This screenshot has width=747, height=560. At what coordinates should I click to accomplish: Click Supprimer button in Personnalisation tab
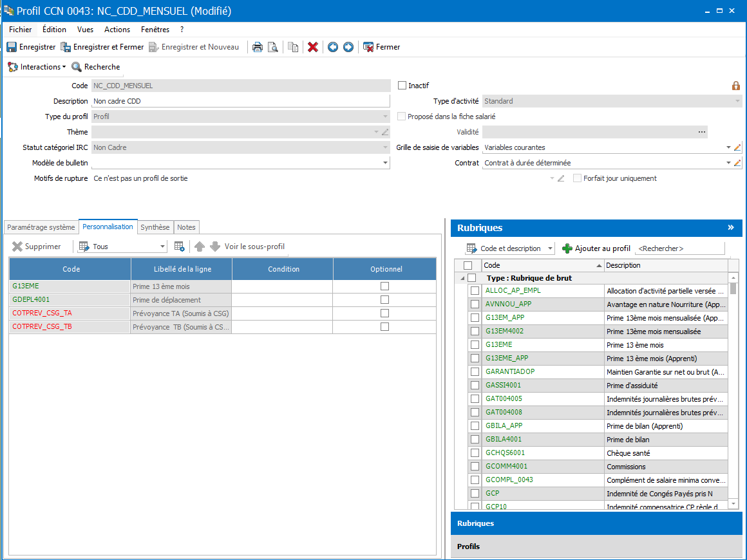click(x=37, y=247)
